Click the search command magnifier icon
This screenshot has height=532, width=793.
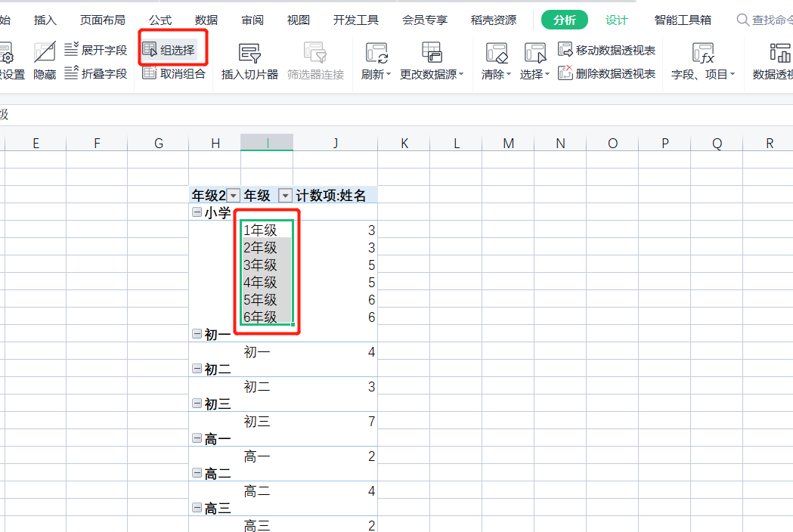[742, 20]
